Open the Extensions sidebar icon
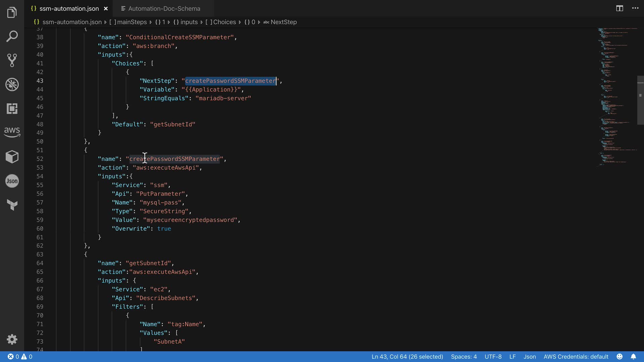This screenshot has height=362, width=644. click(12, 109)
